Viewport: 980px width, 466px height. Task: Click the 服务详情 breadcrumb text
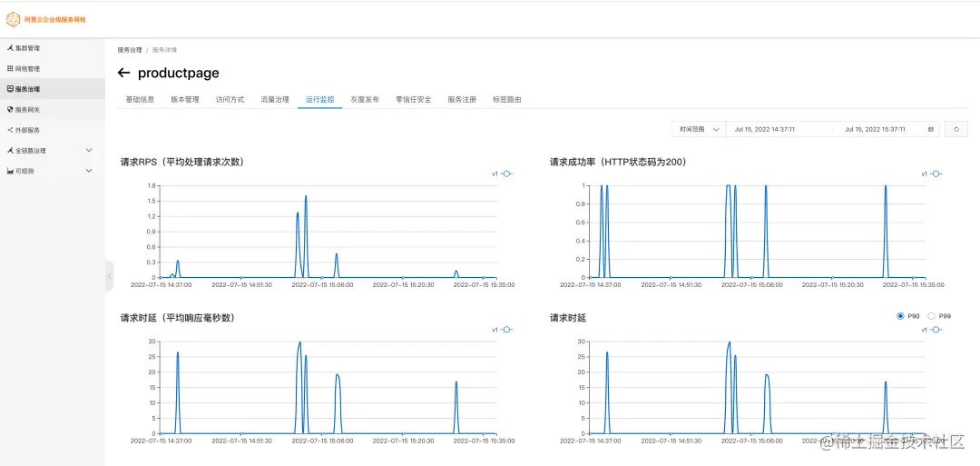click(x=164, y=50)
